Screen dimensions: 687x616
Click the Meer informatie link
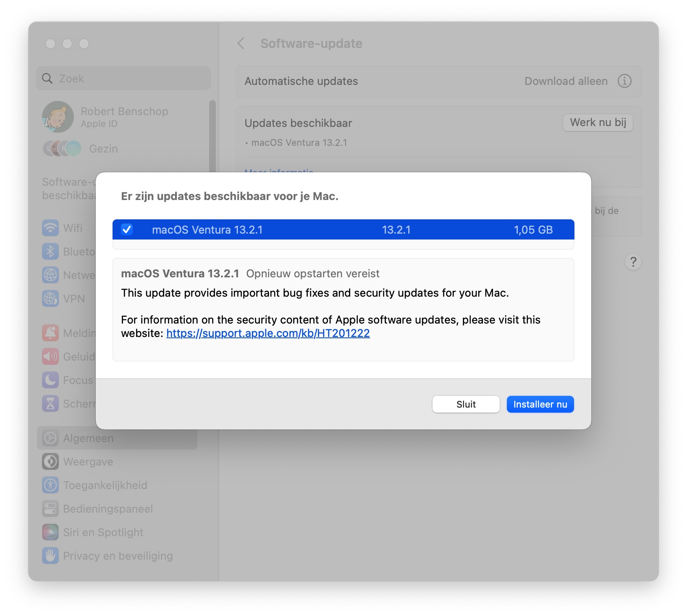click(279, 170)
